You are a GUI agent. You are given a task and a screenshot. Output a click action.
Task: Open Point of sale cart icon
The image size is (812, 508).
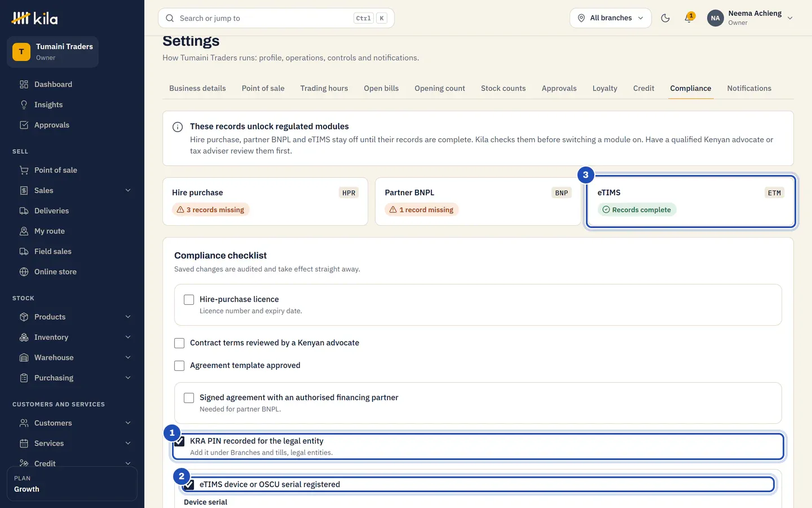pos(24,170)
